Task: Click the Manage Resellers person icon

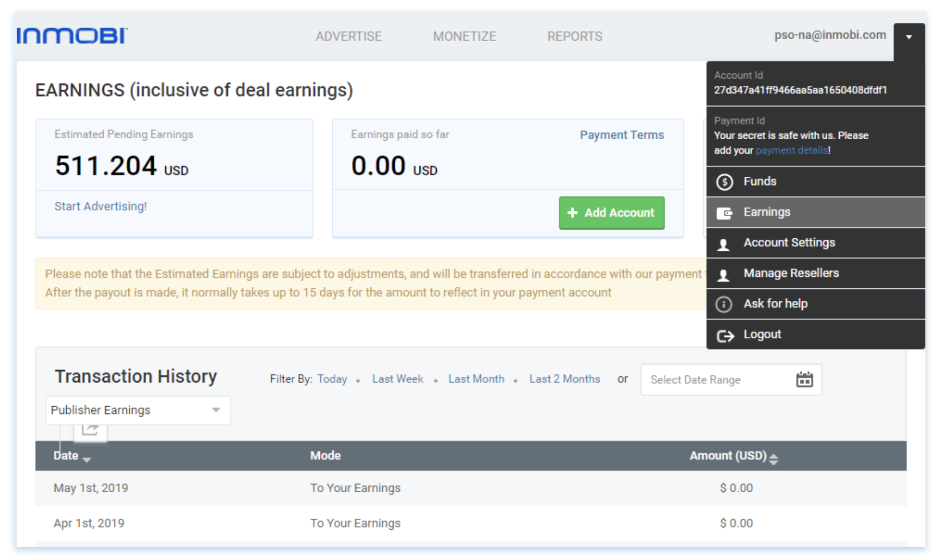Action: click(x=723, y=275)
